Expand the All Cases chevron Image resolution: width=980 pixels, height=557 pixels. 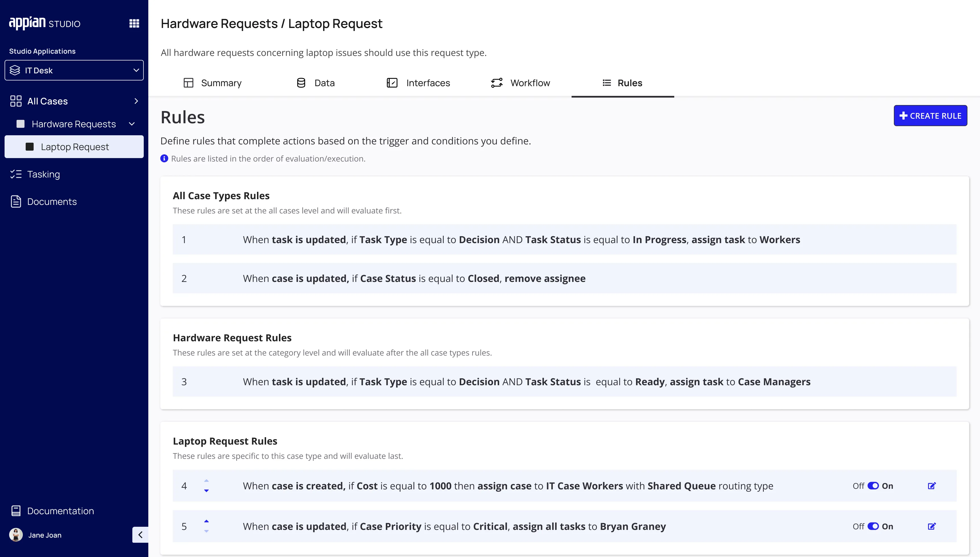[136, 101]
